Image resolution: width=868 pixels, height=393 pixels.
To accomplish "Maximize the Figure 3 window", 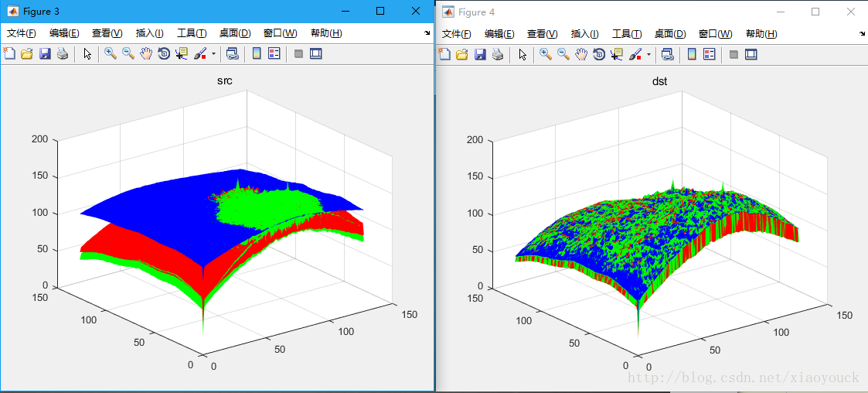I will click(x=380, y=11).
